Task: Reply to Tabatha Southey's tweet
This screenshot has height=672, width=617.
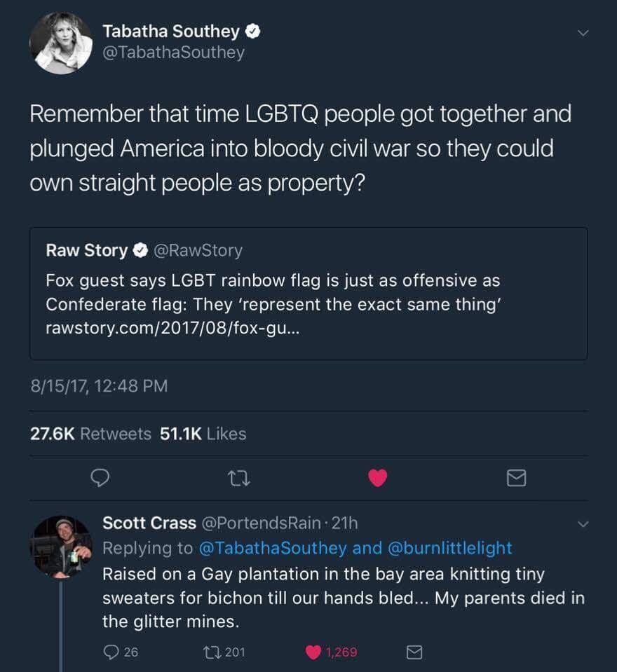Action: (x=102, y=478)
